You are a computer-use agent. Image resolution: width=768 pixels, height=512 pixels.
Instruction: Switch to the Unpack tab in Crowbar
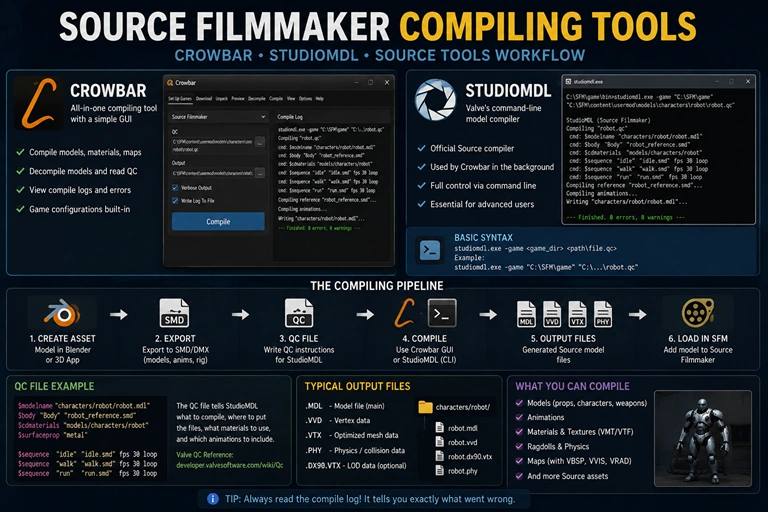[222, 98]
